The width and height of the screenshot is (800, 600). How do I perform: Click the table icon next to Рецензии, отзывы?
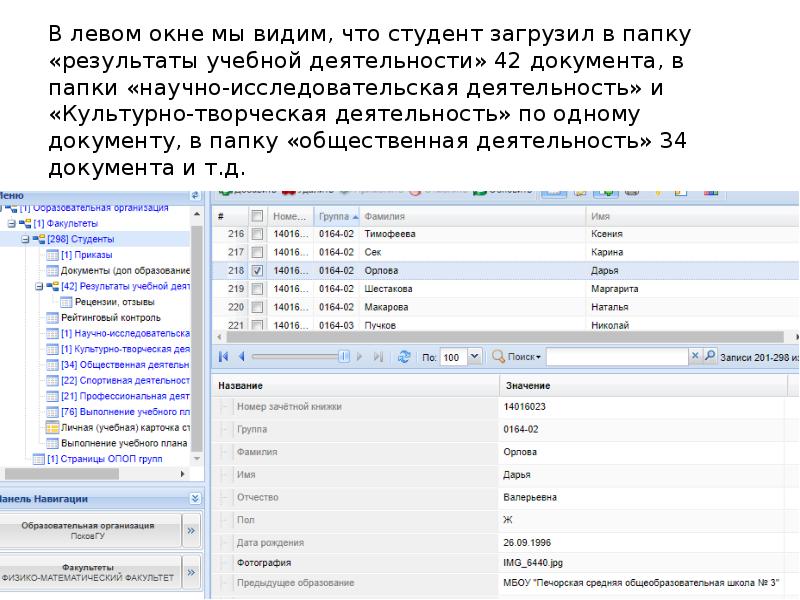pos(66,302)
